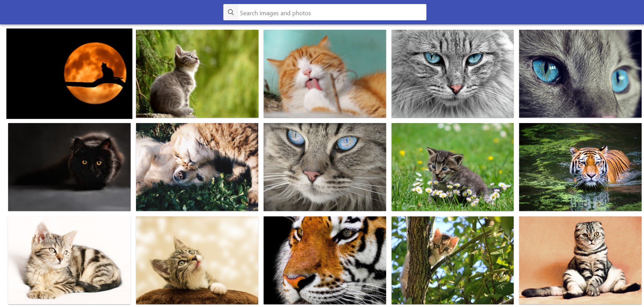The width and height of the screenshot is (644, 307).
Task: Open the kitten gazing upward on brown cushion
Action: (197, 260)
